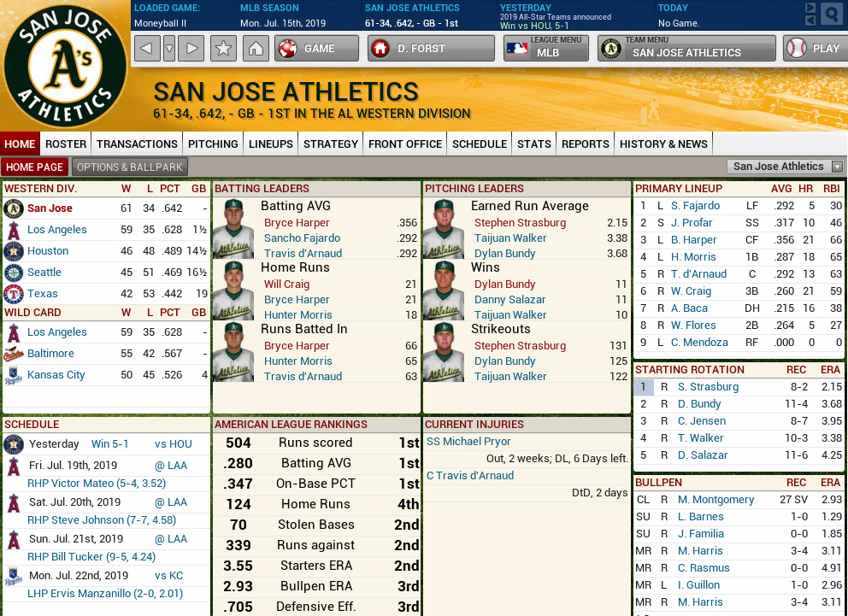848x616 pixels.
Task: Click the Royals logo beside Jul. 22nd game
Action: click(x=14, y=576)
